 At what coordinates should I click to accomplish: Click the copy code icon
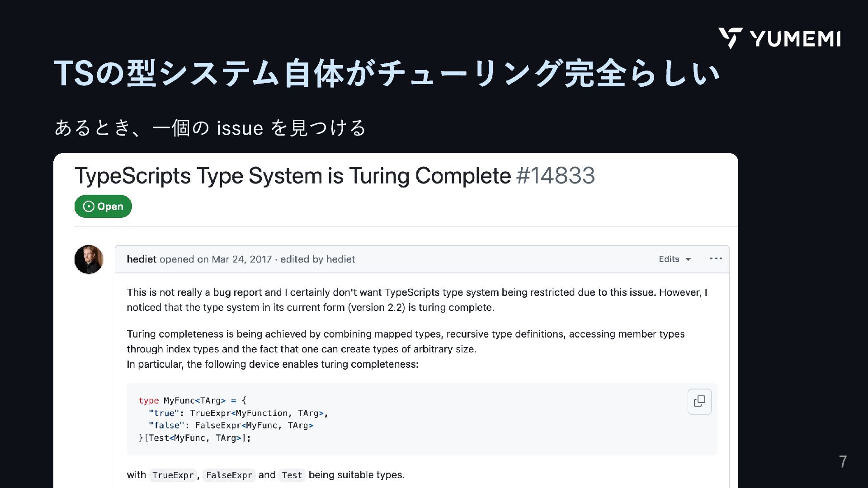(x=699, y=401)
